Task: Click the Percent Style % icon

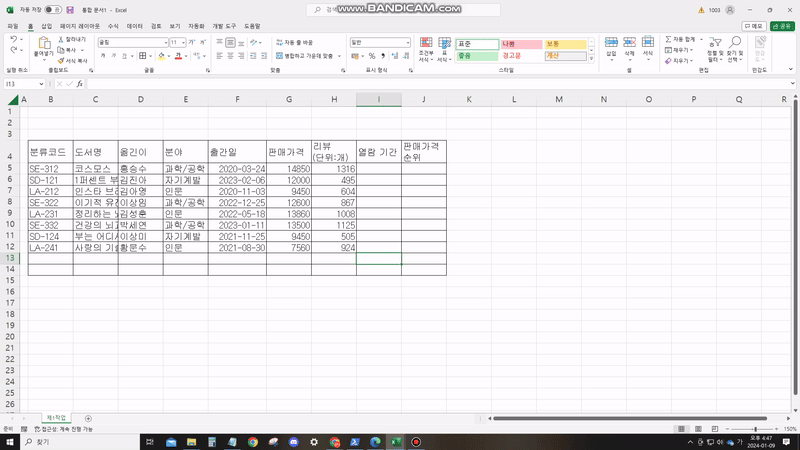Action: tap(372, 56)
